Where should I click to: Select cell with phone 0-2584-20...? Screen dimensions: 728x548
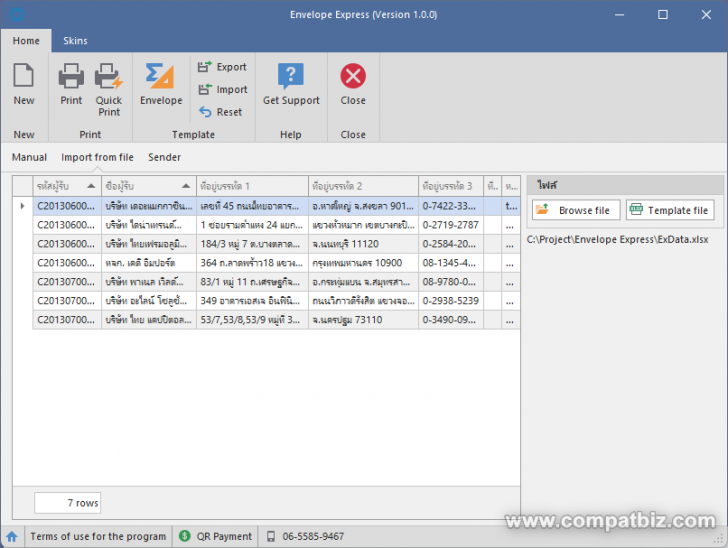pyautogui.click(x=451, y=244)
